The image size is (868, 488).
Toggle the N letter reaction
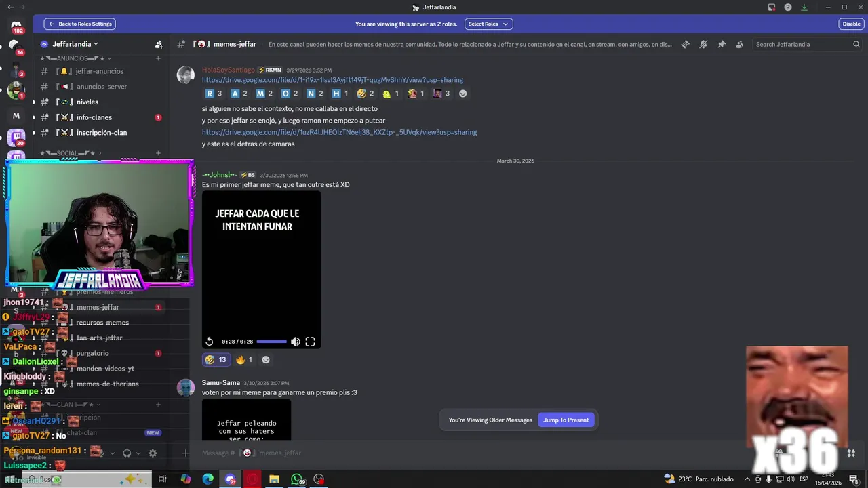point(315,94)
